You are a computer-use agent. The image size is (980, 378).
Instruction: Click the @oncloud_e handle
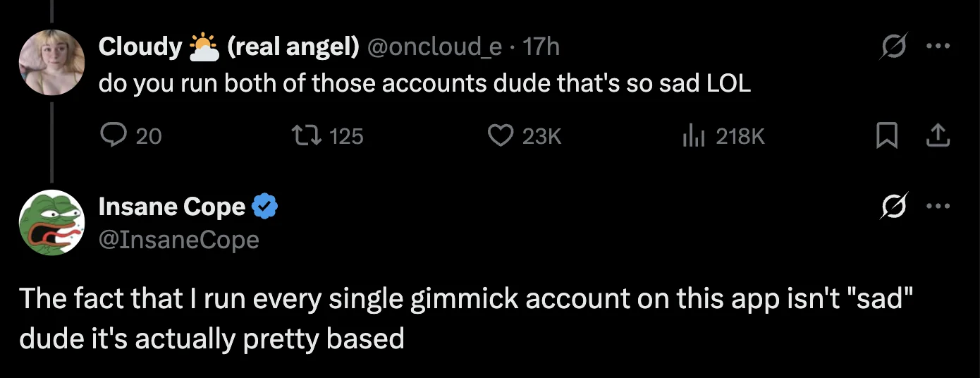[x=434, y=47]
